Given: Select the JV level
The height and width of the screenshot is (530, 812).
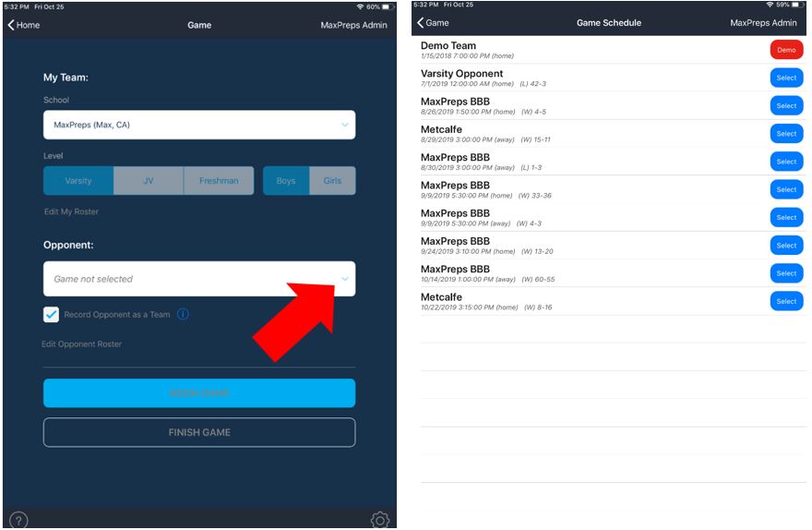Looking at the screenshot, I should (149, 181).
